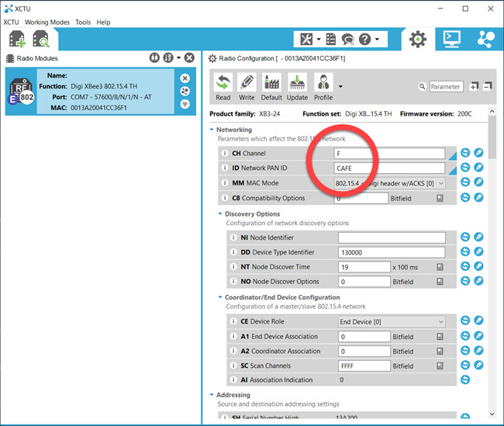Open the CE Device Role dropdown
Image resolution: width=504 pixels, height=426 pixels.
(441, 321)
